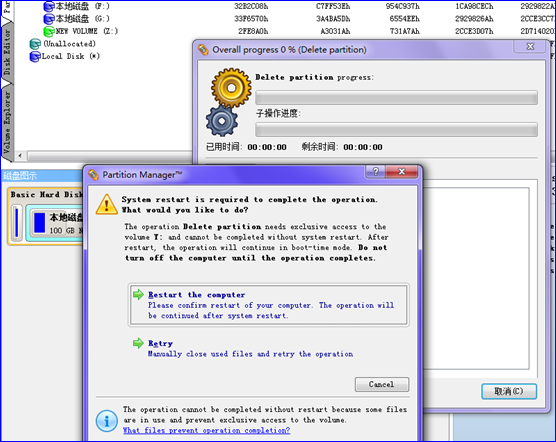The width and height of the screenshot is (556, 442).
Task: Click the blue info icon at dialog bottom
Action: click(x=107, y=421)
